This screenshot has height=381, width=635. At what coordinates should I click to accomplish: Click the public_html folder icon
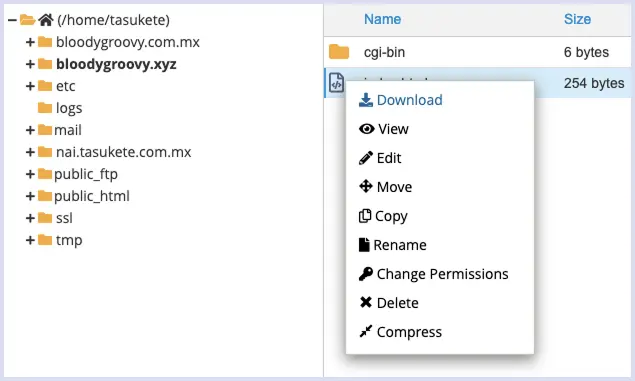tap(45, 196)
